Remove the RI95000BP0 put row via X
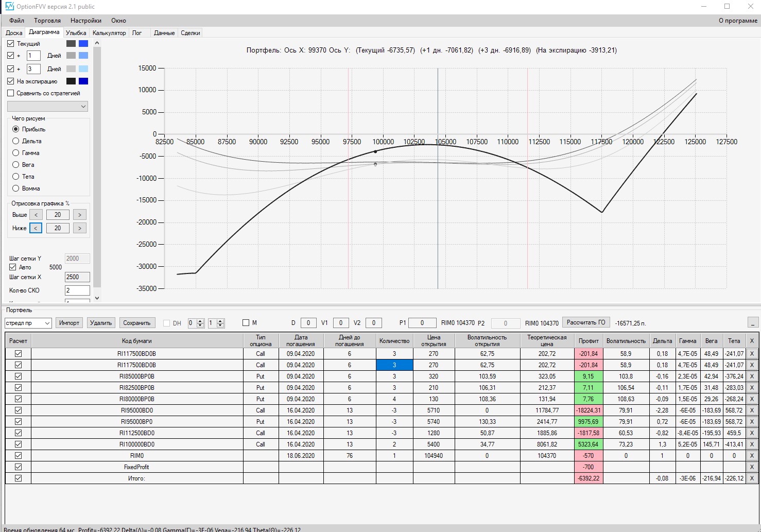This screenshot has width=761, height=532. click(752, 422)
